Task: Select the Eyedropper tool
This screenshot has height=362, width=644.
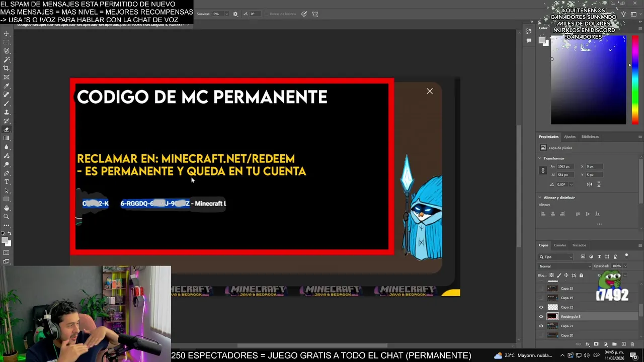Action: (7, 85)
